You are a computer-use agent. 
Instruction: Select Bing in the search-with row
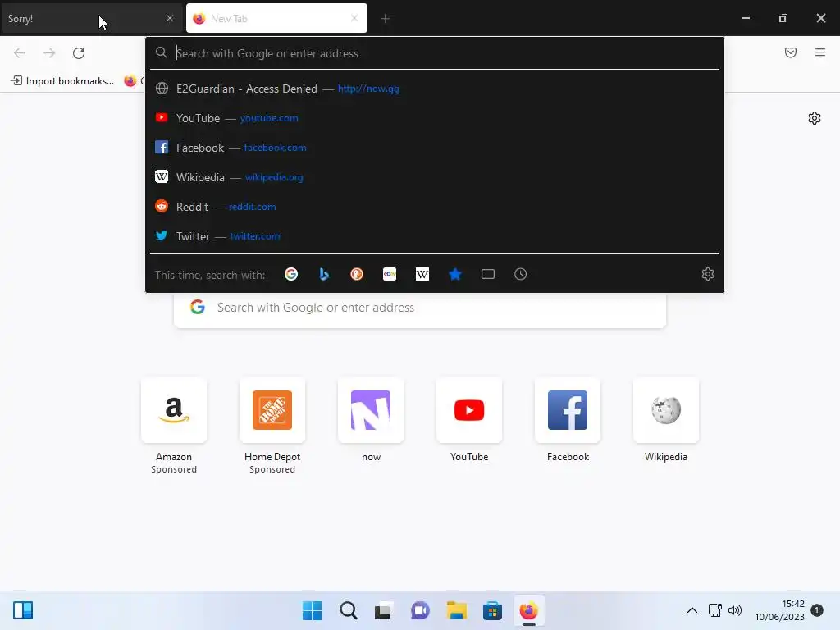point(323,274)
